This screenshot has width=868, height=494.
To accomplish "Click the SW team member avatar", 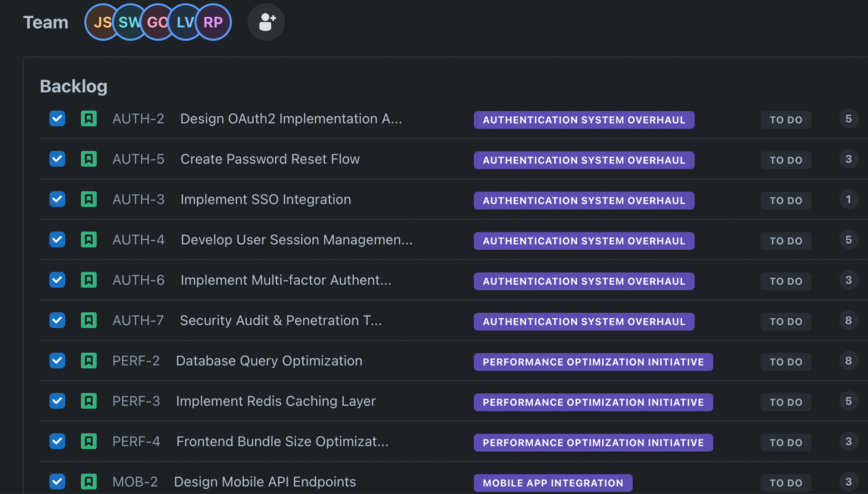I will (128, 22).
